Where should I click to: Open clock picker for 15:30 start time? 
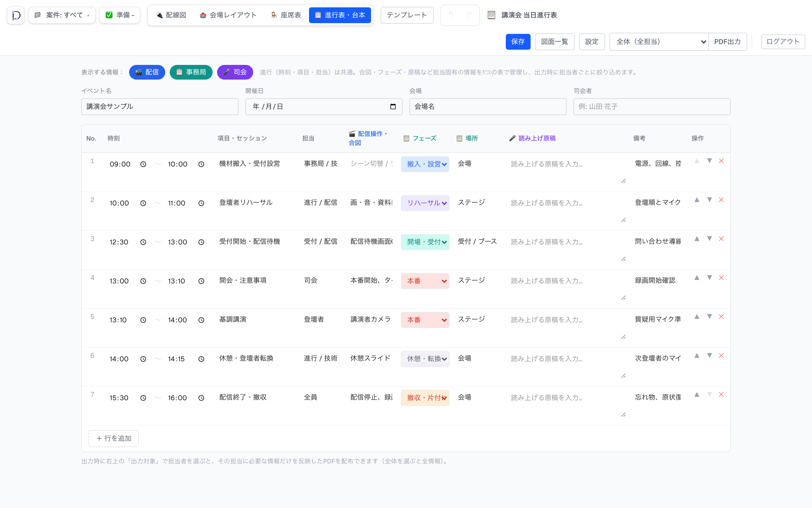pyautogui.click(x=143, y=398)
